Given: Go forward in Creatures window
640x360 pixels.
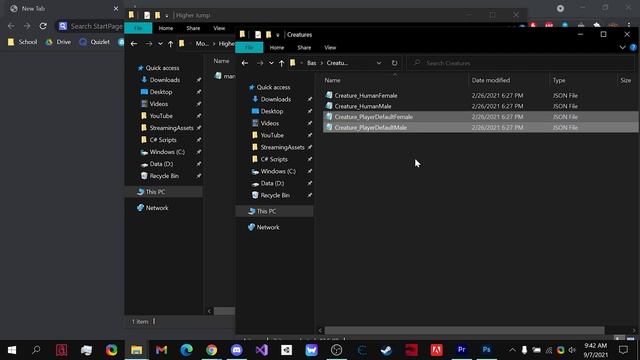Looking at the screenshot, I should point(260,63).
